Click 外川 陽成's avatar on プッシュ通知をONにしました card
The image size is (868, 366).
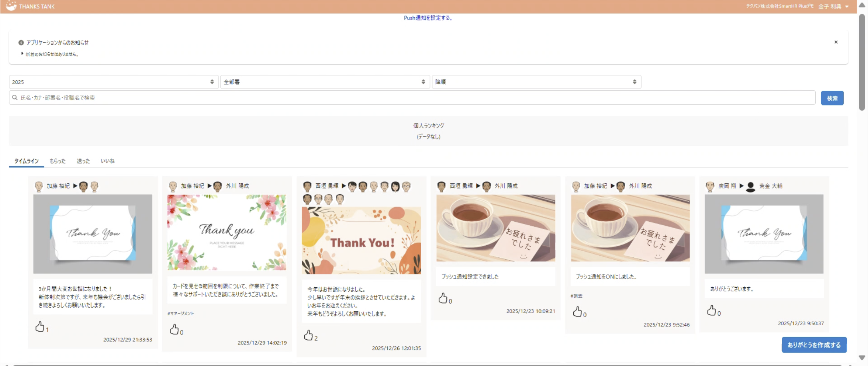click(x=621, y=186)
